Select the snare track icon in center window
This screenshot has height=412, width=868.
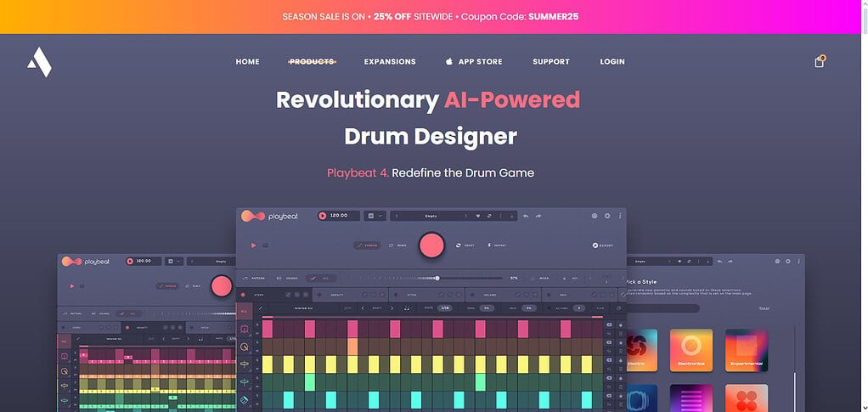pyautogui.click(x=244, y=347)
